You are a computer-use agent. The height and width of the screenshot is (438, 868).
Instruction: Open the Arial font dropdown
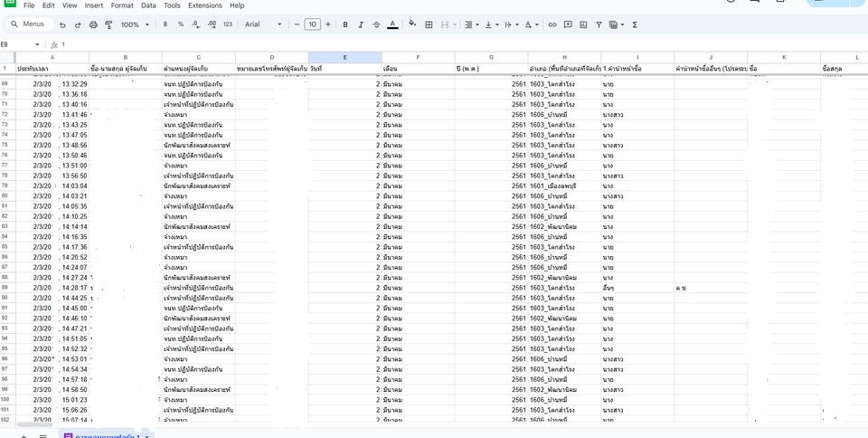(x=263, y=25)
